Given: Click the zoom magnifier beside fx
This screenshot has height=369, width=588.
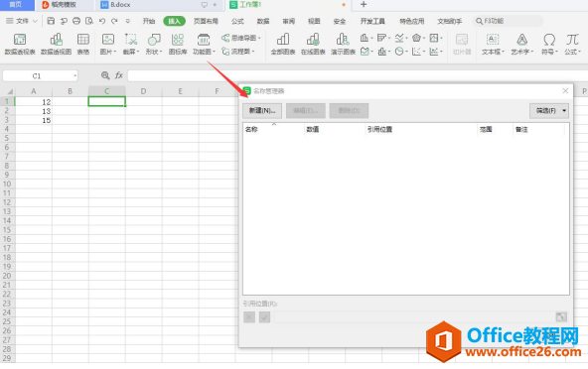Looking at the screenshot, I should 105,75.
